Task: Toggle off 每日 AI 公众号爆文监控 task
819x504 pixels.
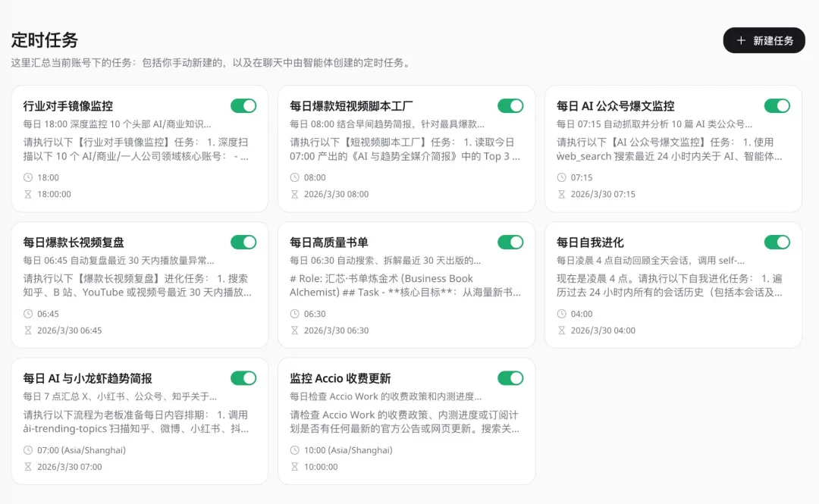Action: (x=777, y=106)
